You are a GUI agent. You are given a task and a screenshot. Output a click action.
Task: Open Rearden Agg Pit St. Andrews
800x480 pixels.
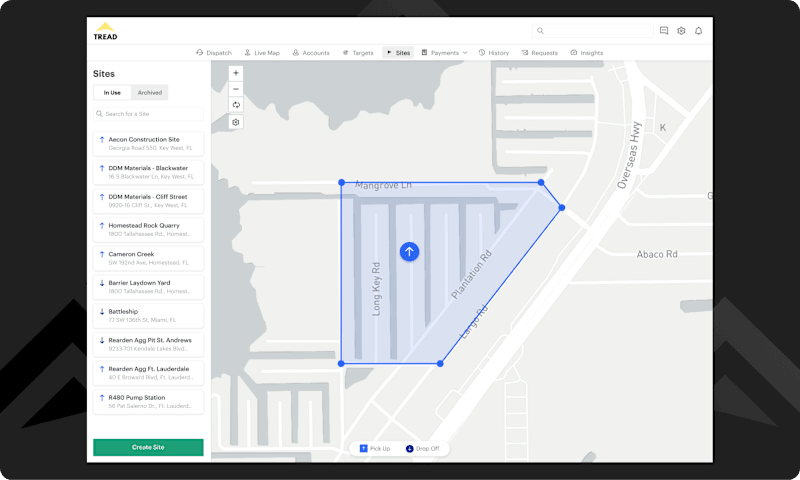148,344
